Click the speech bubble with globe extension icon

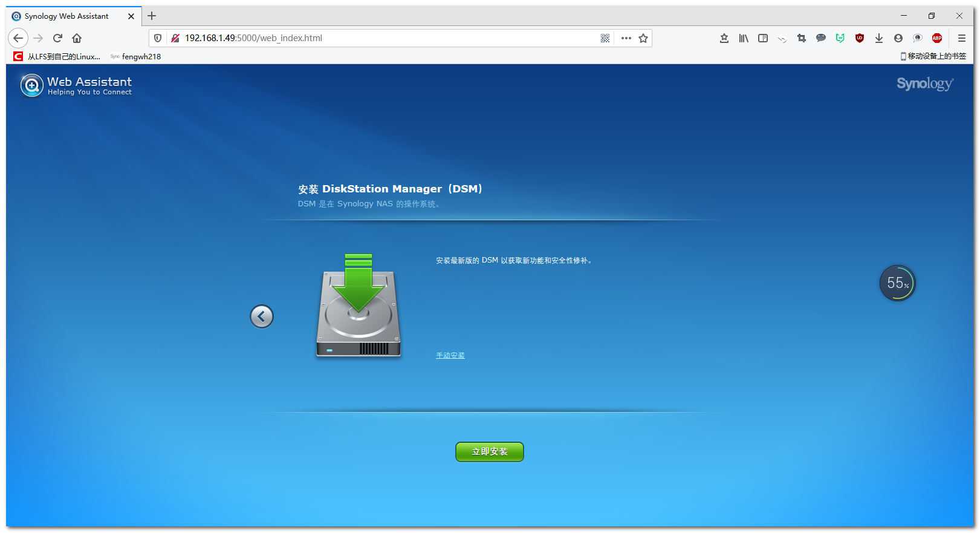(918, 38)
